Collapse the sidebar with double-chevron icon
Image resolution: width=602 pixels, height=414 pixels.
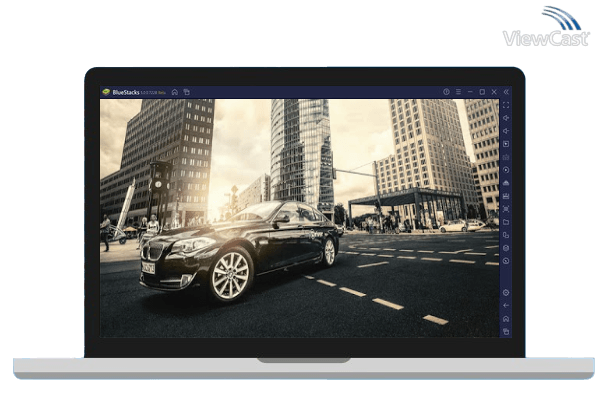tap(506, 92)
